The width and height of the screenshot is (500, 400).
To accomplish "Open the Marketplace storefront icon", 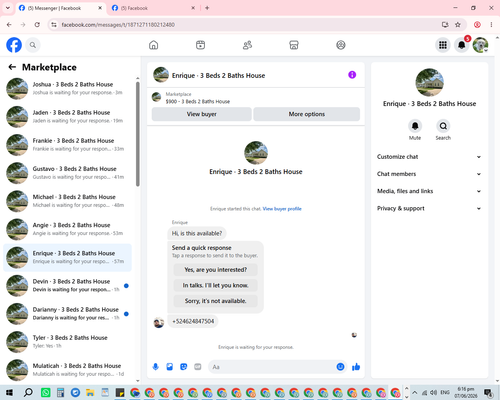I will coord(294,45).
